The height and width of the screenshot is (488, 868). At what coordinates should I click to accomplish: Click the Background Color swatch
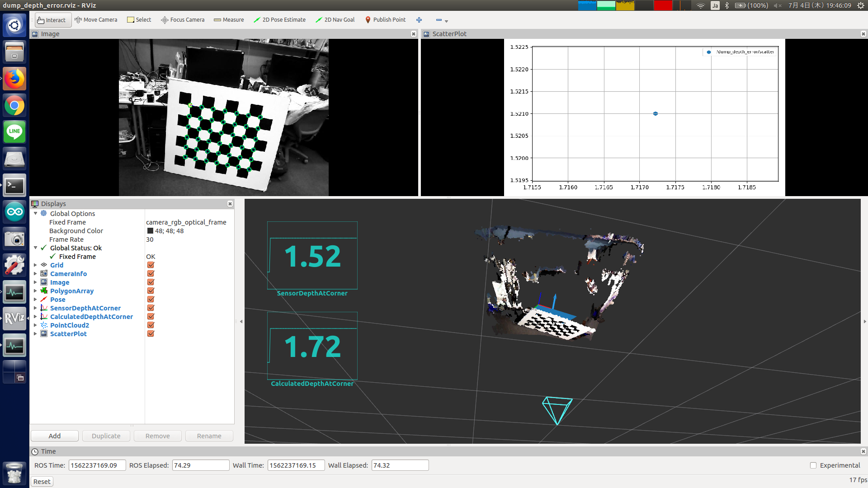pyautogui.click(x=150, y=231)
